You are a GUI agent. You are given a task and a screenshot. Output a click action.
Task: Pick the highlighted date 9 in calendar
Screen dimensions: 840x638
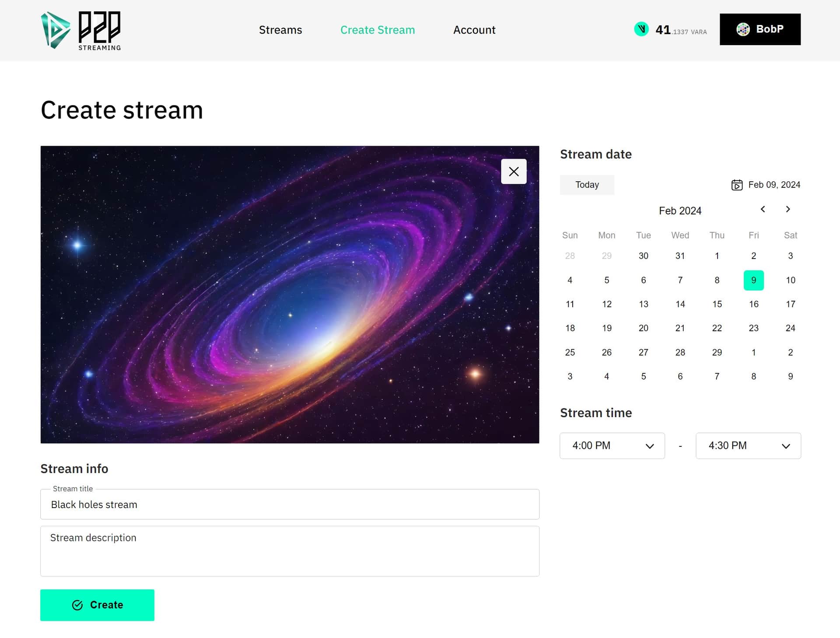click(x=753, y=280)
